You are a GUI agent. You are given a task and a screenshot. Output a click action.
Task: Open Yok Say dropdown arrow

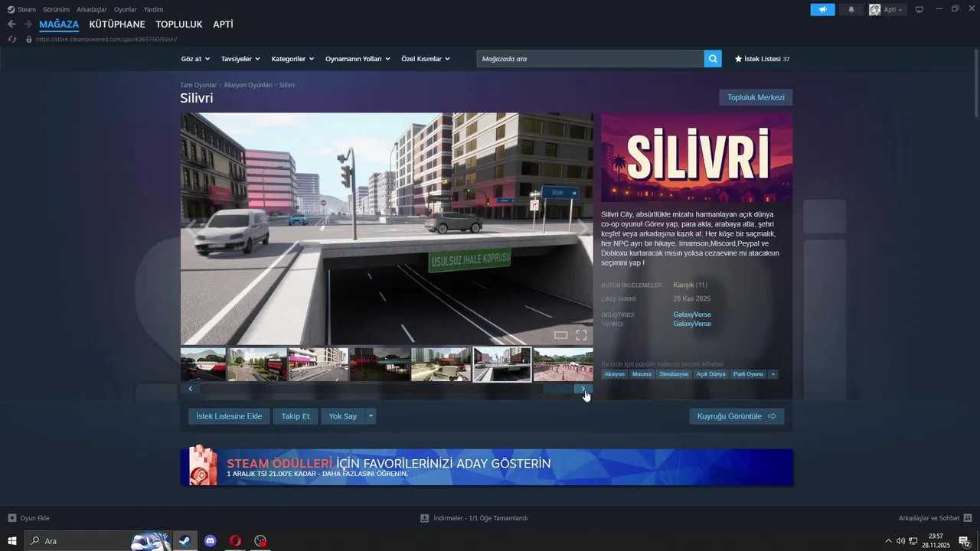371,416
